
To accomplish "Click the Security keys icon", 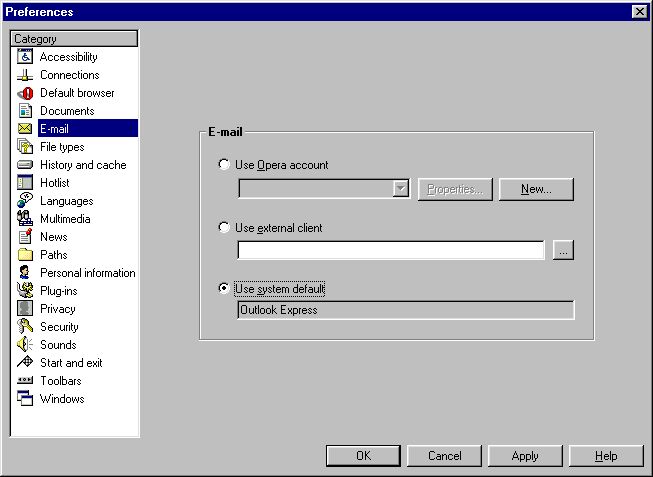I will click(x=25, y=326).
